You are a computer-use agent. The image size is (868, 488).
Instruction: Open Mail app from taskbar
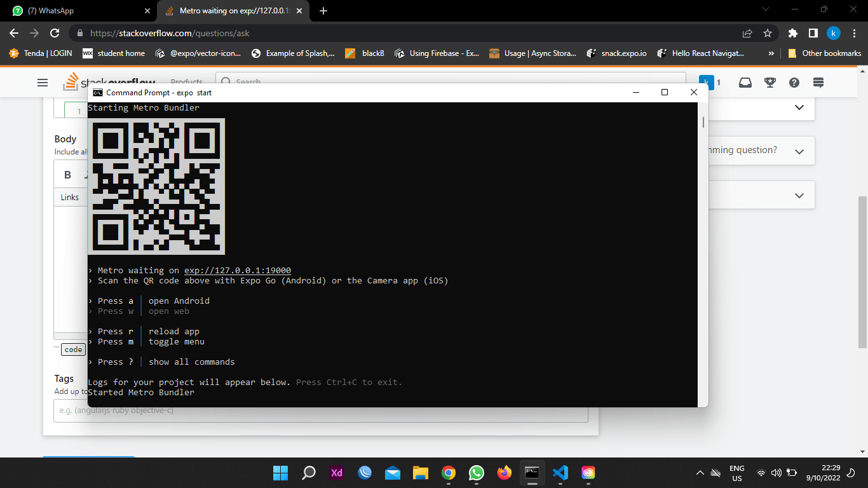coord(393,473)
